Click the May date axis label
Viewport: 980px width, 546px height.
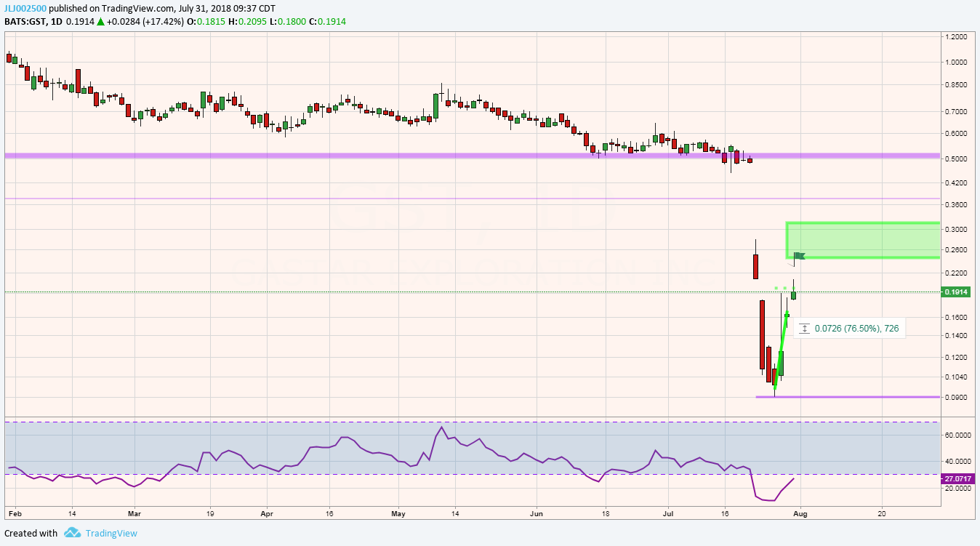point(398,513)
